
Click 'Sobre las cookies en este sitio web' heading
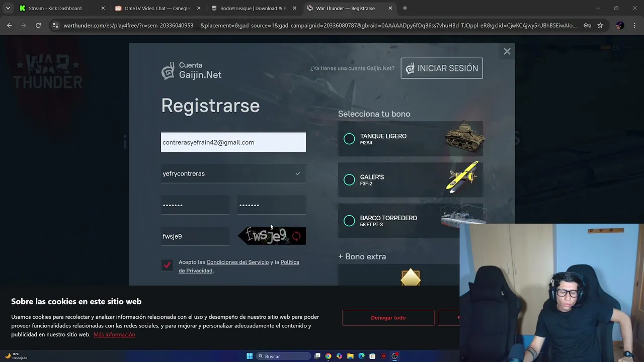[76, 302]
